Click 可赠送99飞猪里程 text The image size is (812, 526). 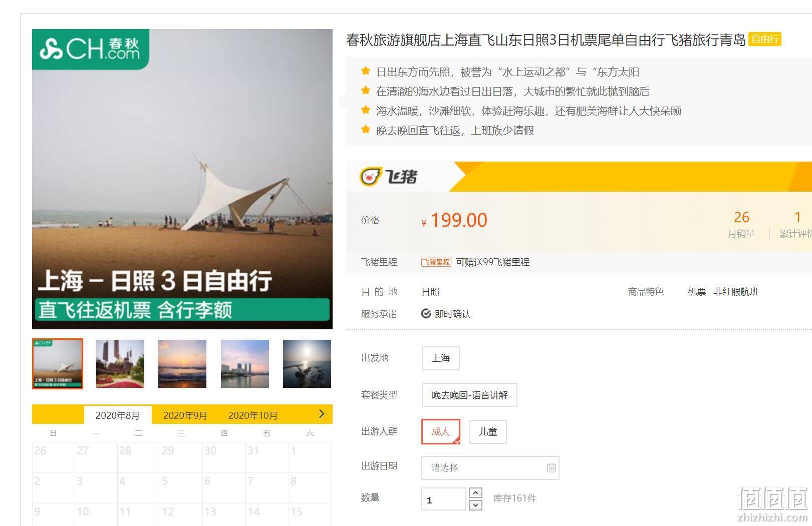coord(492,262)
